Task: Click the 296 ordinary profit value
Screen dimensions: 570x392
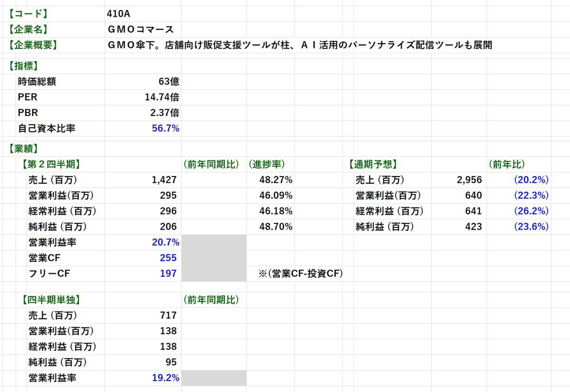Action: click(x=169, y=211)
